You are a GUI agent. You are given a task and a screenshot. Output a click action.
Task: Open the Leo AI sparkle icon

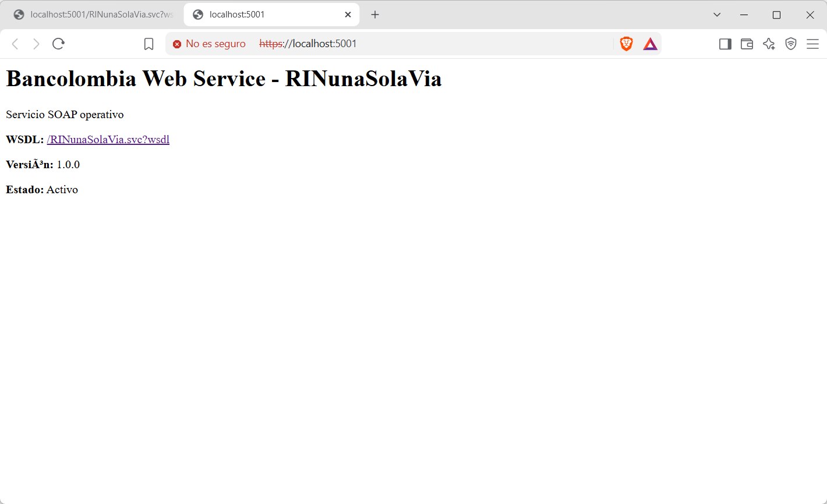pyautogui.click(x=769, y=44)
